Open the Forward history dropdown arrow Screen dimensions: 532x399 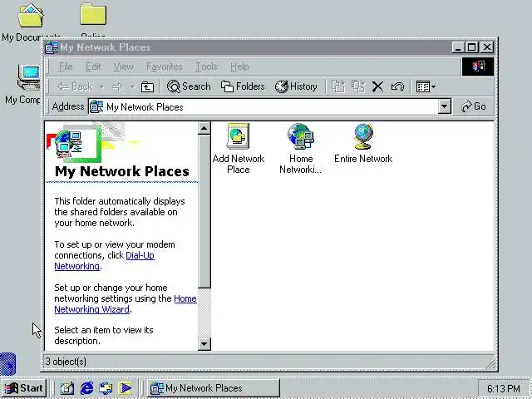pyautogui.click(x=133, y=87)
